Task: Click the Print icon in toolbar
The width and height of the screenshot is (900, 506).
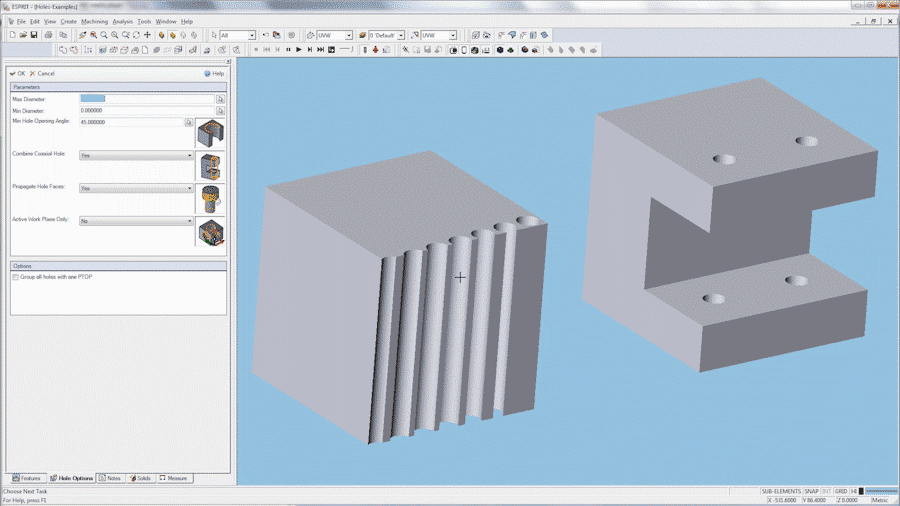Action: (49, 35)
